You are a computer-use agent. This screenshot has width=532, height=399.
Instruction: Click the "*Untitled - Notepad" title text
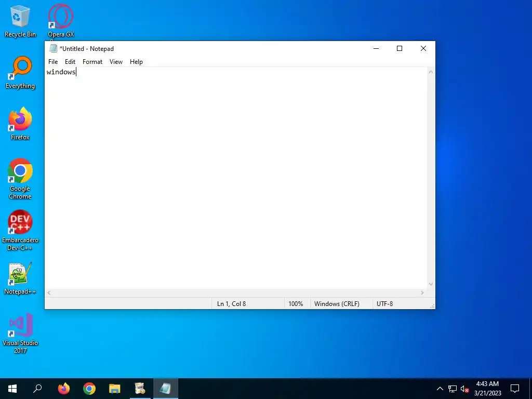click(x=87, y=48)
